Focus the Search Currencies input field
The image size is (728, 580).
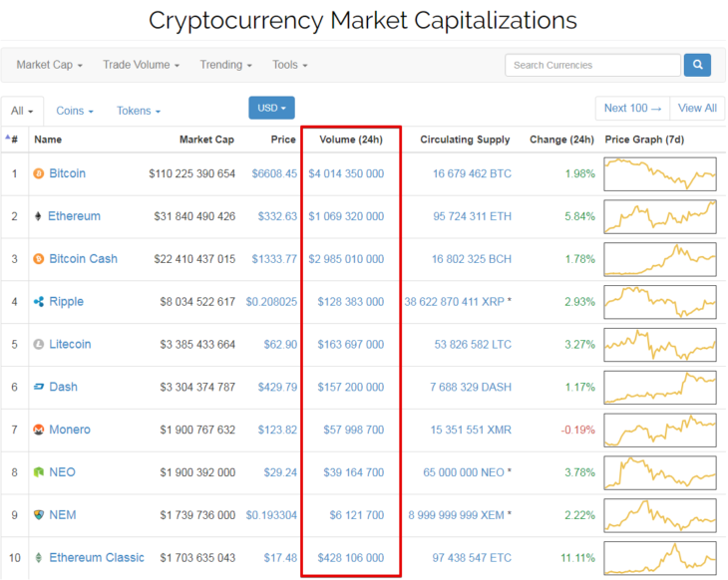593,65
